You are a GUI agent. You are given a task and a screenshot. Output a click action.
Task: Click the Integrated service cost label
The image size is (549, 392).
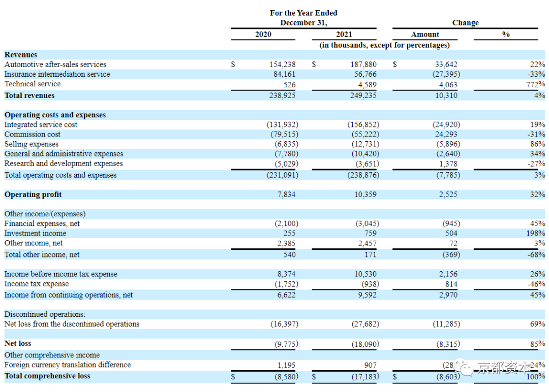point(41,124)
